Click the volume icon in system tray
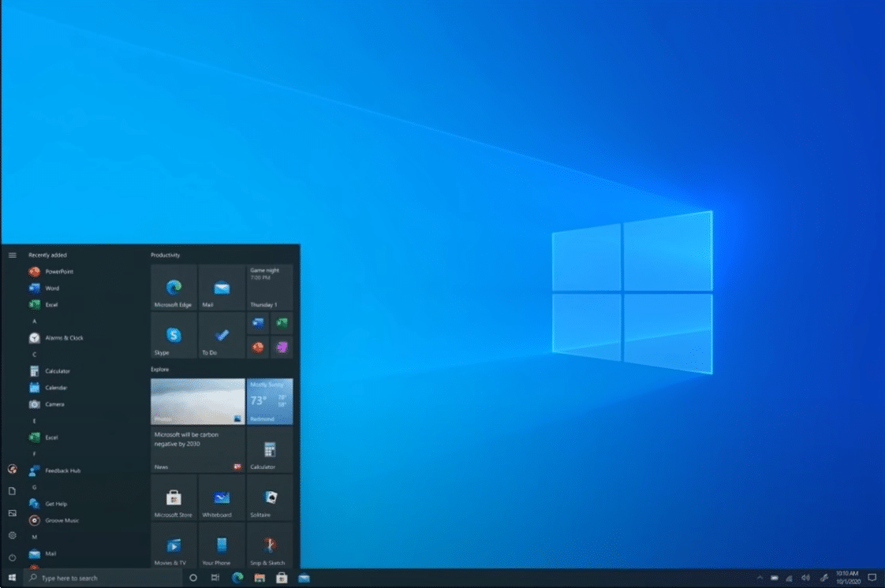The height and width of the screenshot is (588, 885). (805, 578)
